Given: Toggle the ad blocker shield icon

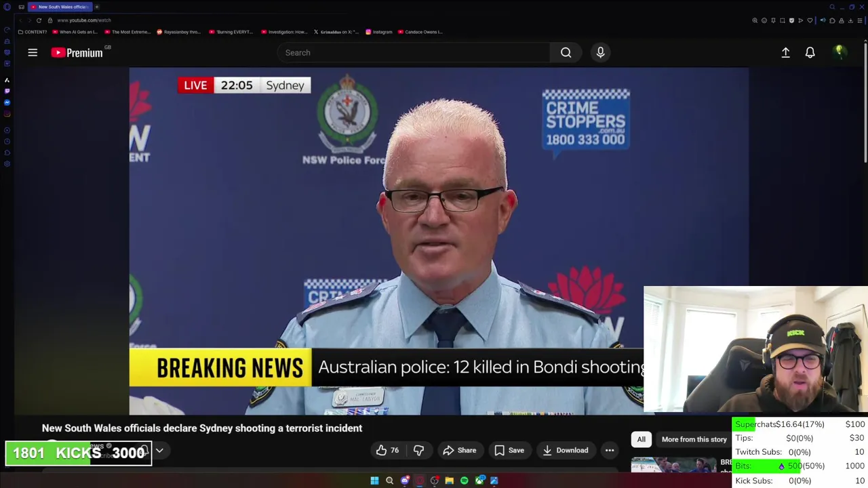Looking at the screenshot, I should [x=791, y=20].
